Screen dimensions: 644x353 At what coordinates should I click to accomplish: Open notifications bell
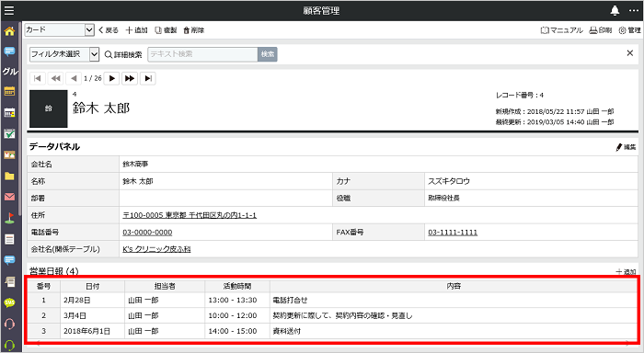point(615,11)
